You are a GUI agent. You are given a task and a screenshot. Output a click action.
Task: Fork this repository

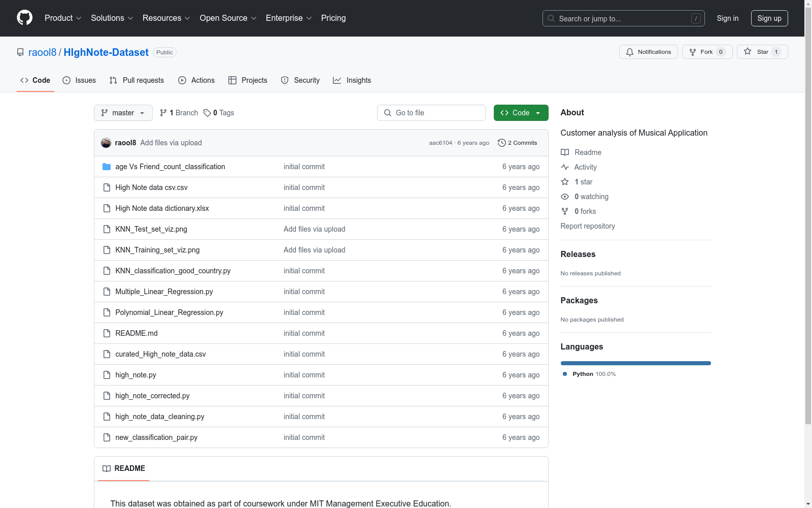707,52
